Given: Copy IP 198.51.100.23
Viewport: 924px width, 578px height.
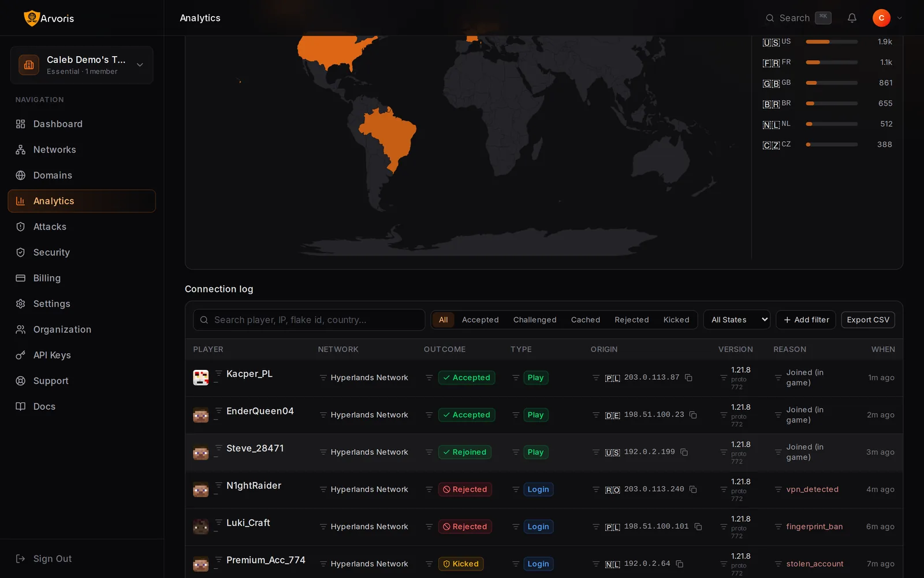Looking at the screenshot, I should coord(693,415).
